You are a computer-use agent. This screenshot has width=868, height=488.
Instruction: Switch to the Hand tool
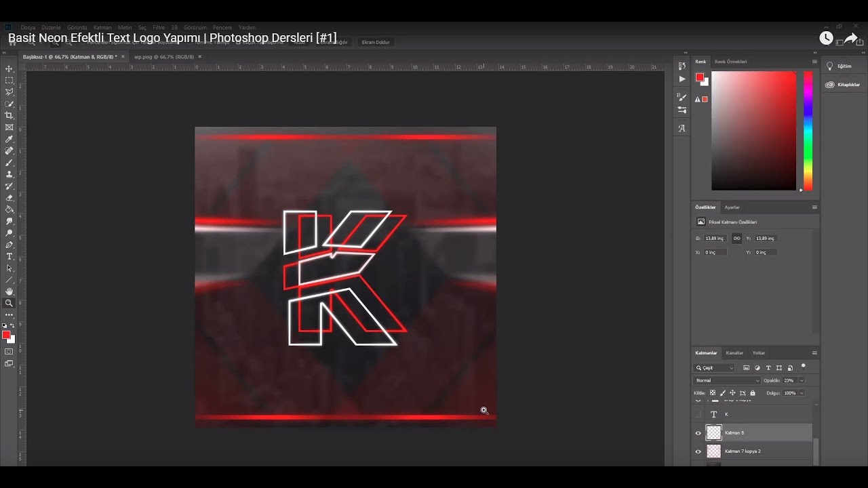(x=9, y=291)
